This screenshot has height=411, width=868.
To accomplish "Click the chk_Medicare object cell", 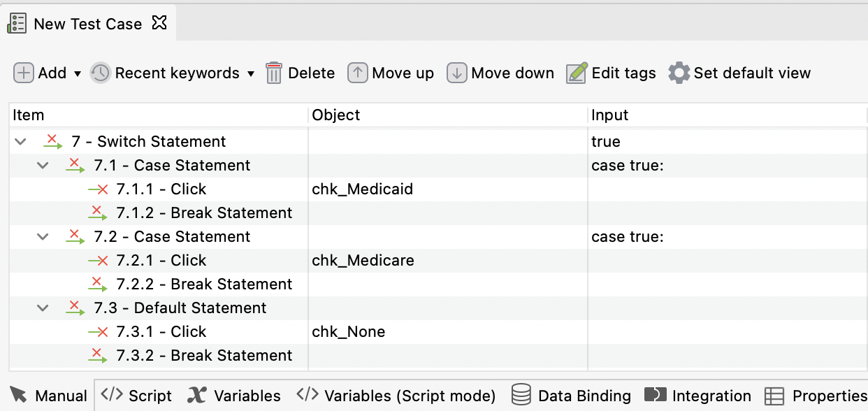I will pos(363,260).
